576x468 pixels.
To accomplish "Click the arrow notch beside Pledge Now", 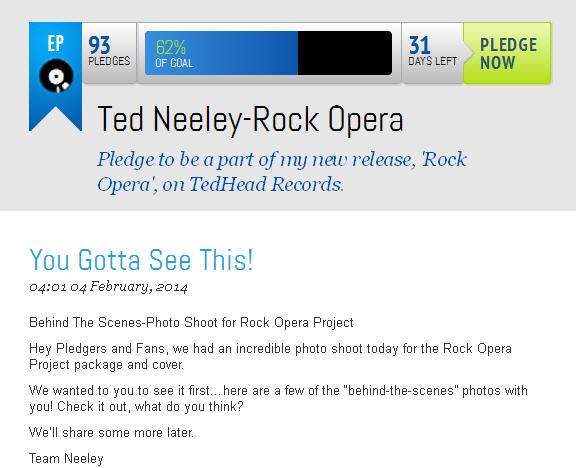I will pyautogui.click(x=468, y=53).
